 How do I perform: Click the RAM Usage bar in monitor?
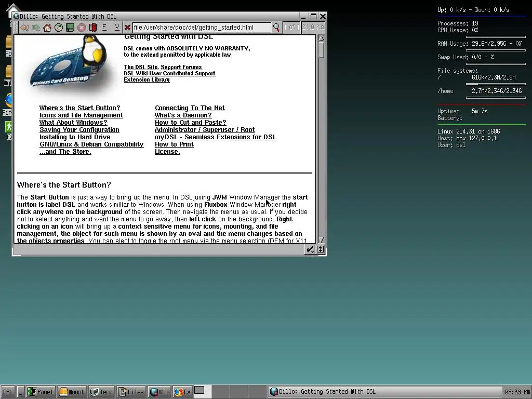tap(496, 50)
